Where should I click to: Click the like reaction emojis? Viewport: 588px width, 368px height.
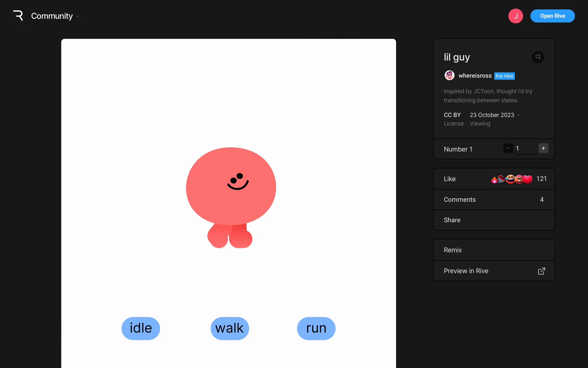point(511,179)
